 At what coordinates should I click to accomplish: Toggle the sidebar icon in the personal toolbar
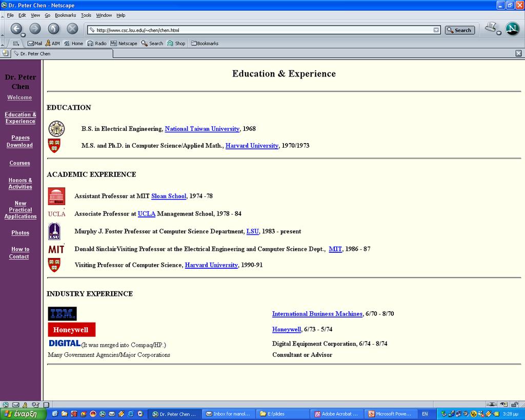16,44
